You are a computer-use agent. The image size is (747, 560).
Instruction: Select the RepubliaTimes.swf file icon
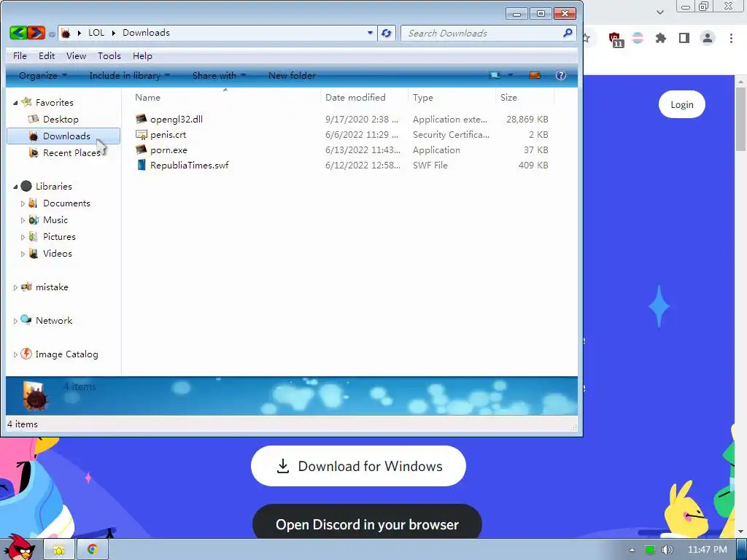coord(141,166)
